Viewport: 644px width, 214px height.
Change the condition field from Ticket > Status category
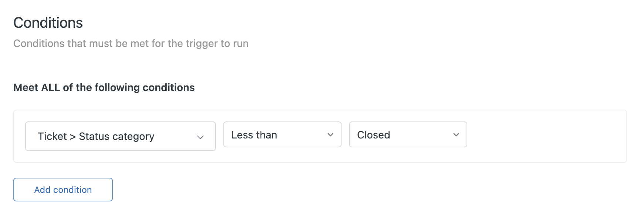point(121,136)
